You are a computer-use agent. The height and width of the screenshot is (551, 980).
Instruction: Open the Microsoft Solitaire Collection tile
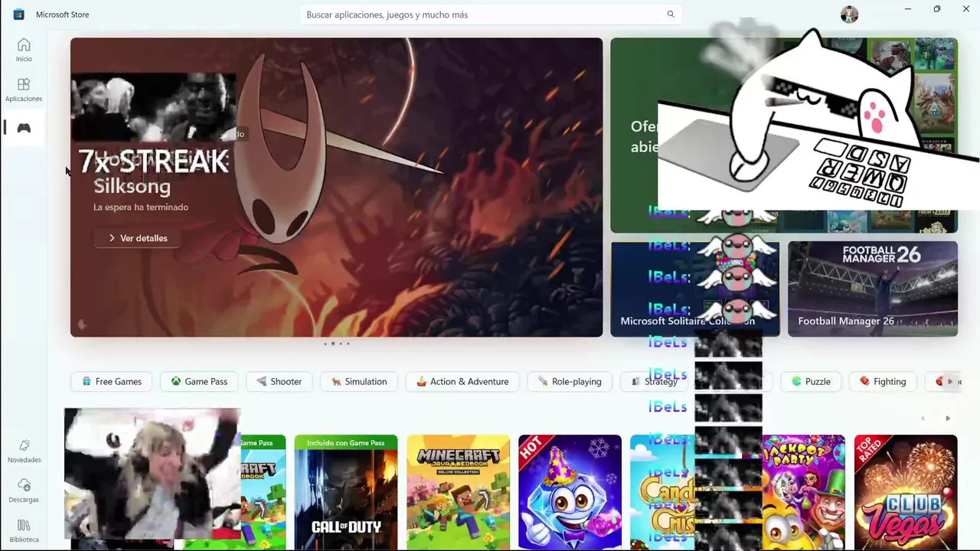pos(695,289)
